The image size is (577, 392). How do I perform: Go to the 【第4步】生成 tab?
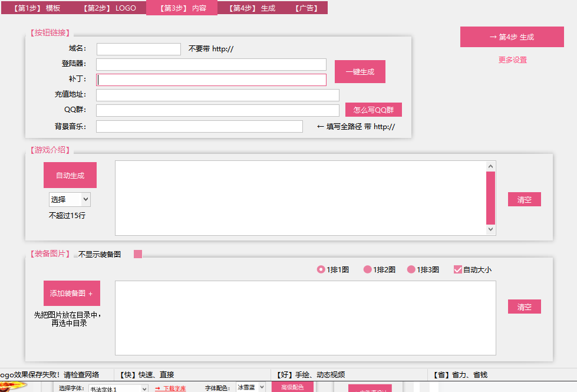click(x=252, y=8)
